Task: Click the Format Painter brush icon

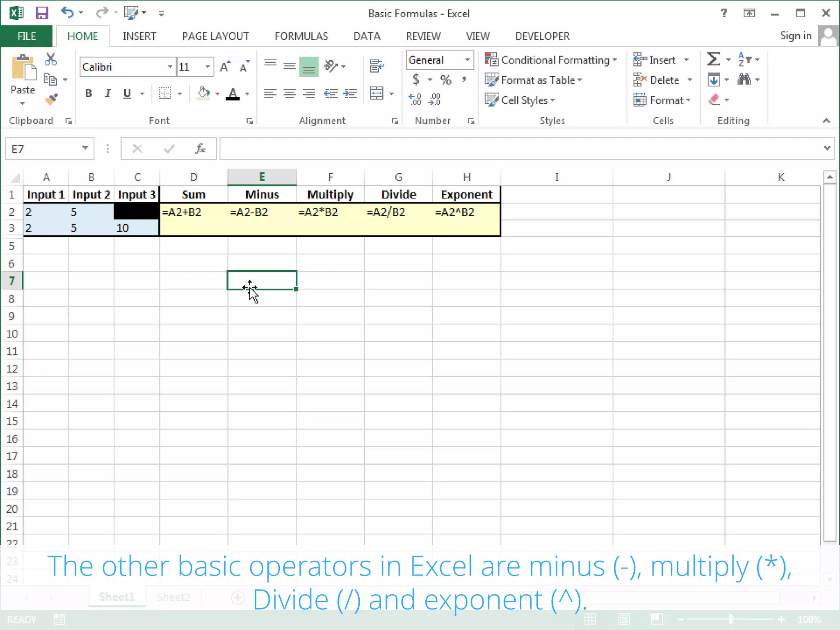Action: point(51,99)
